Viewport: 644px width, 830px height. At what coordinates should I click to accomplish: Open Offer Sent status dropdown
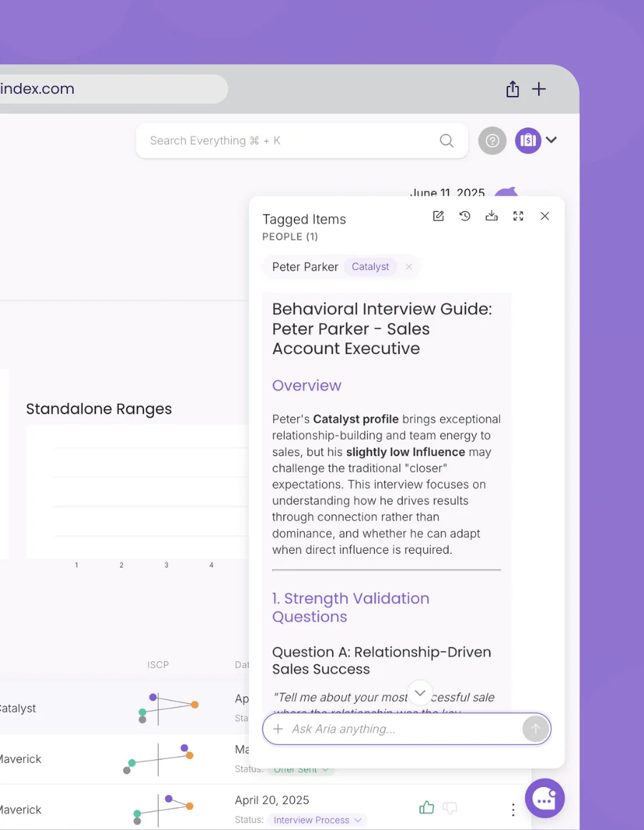tap(301, 769)
